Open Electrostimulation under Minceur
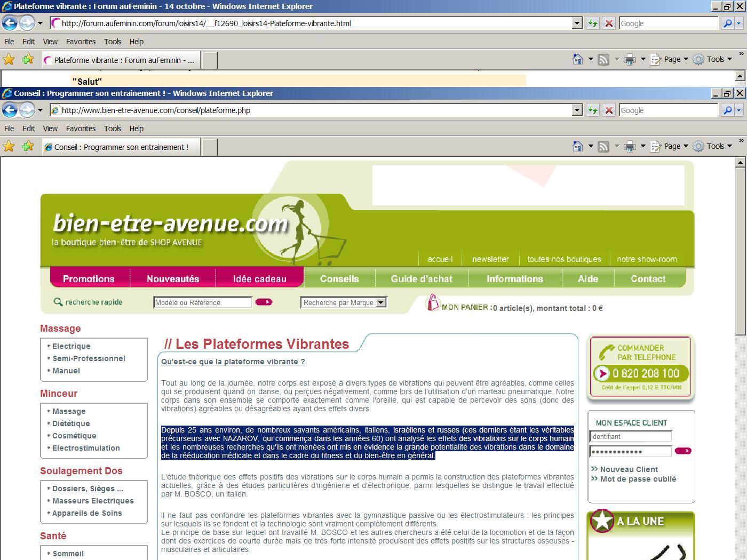 tap(86, 448)
